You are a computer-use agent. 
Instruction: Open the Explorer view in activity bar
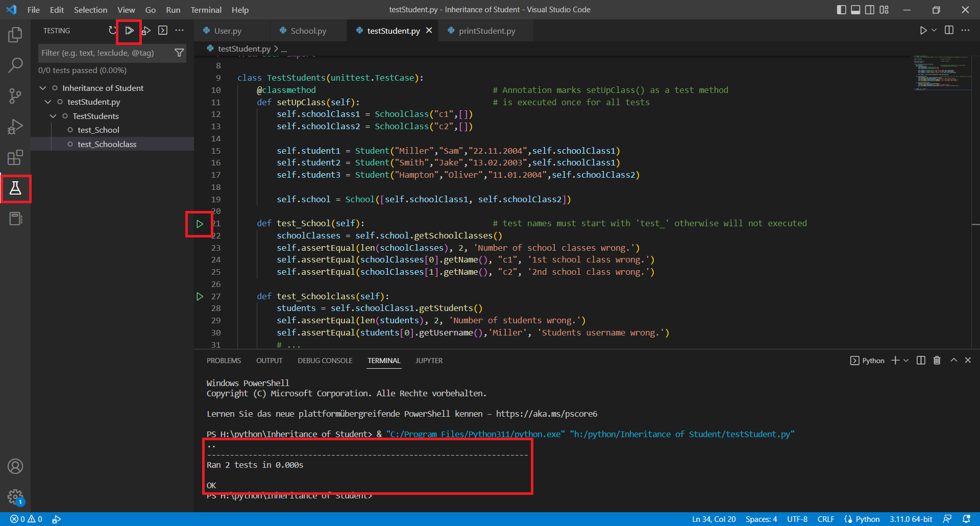point(15,35)
